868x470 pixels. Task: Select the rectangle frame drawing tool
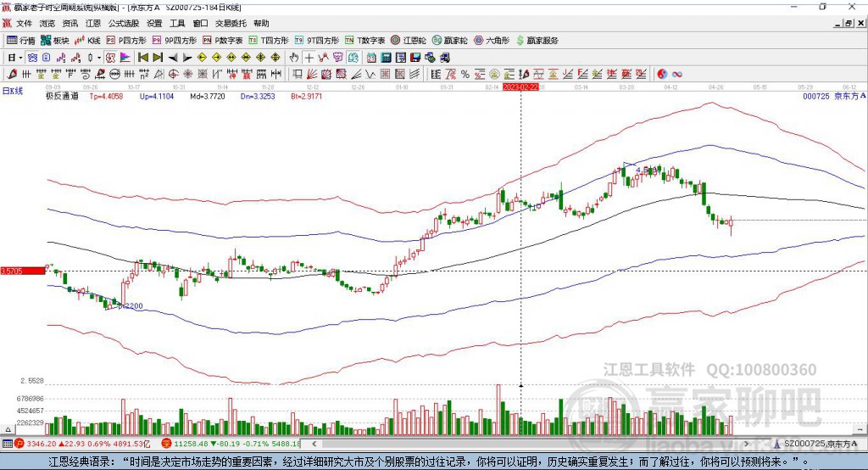[297, 74]
